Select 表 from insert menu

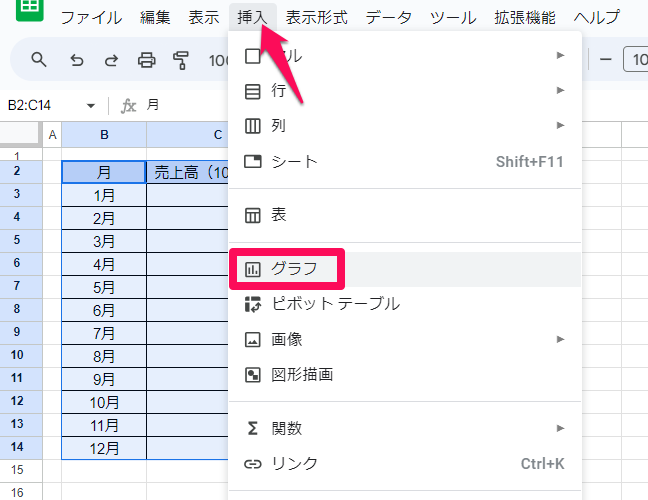(405, 215)
